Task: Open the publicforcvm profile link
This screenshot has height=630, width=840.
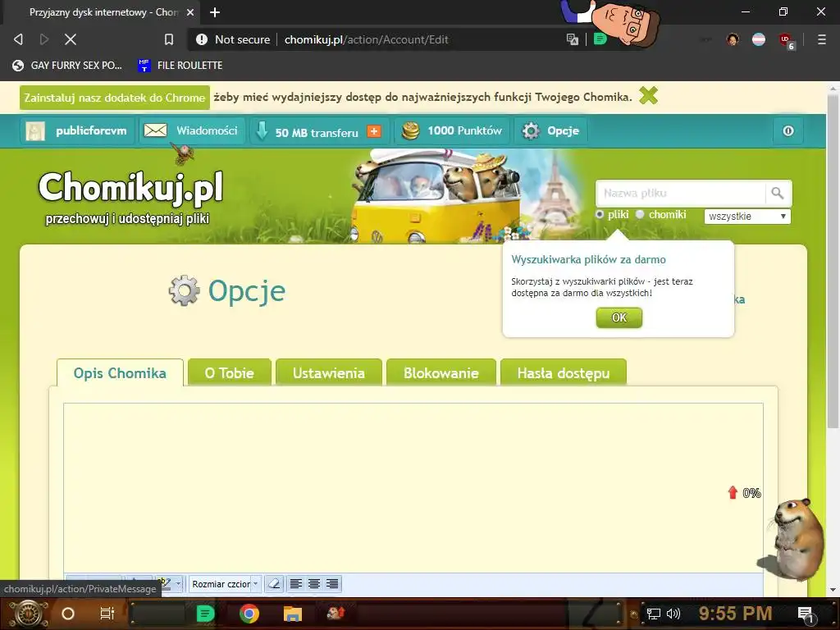Action: pos(76,130)
